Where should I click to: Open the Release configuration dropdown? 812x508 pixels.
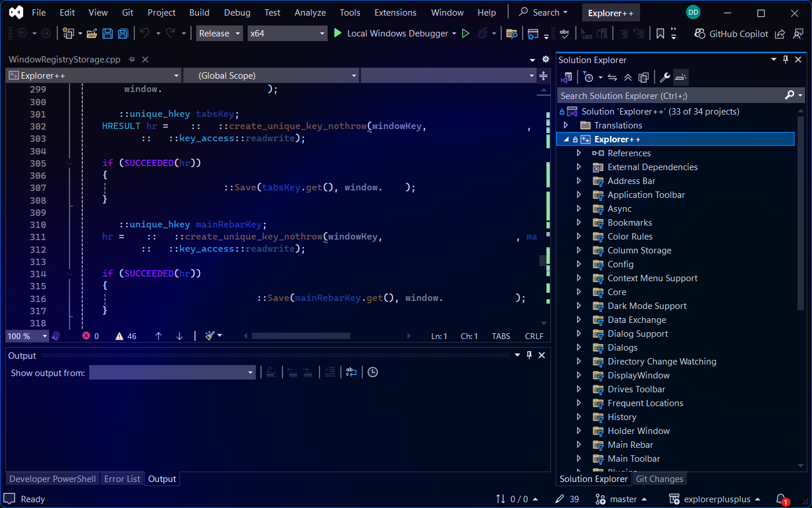coord(219,34)
